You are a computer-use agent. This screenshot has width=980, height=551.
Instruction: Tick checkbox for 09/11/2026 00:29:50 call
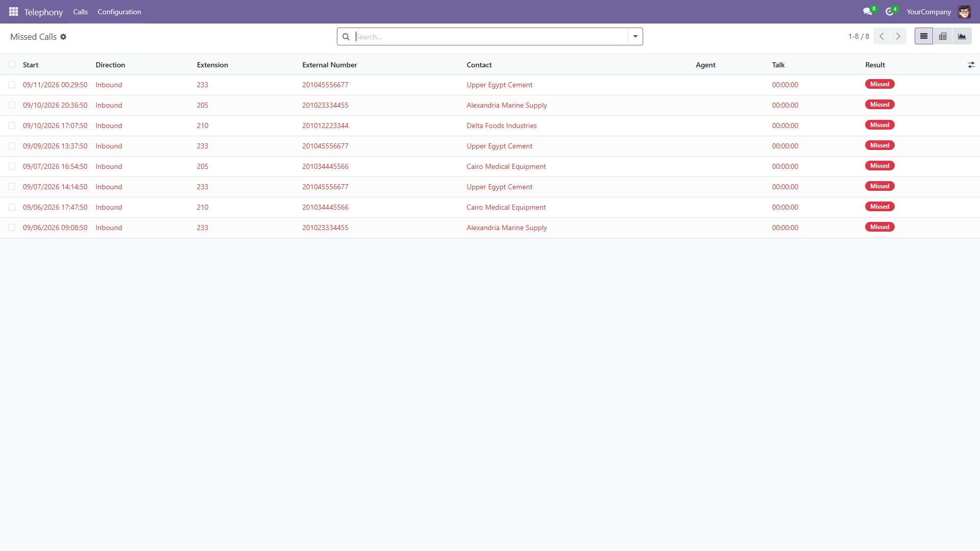(x=12, y=85)
